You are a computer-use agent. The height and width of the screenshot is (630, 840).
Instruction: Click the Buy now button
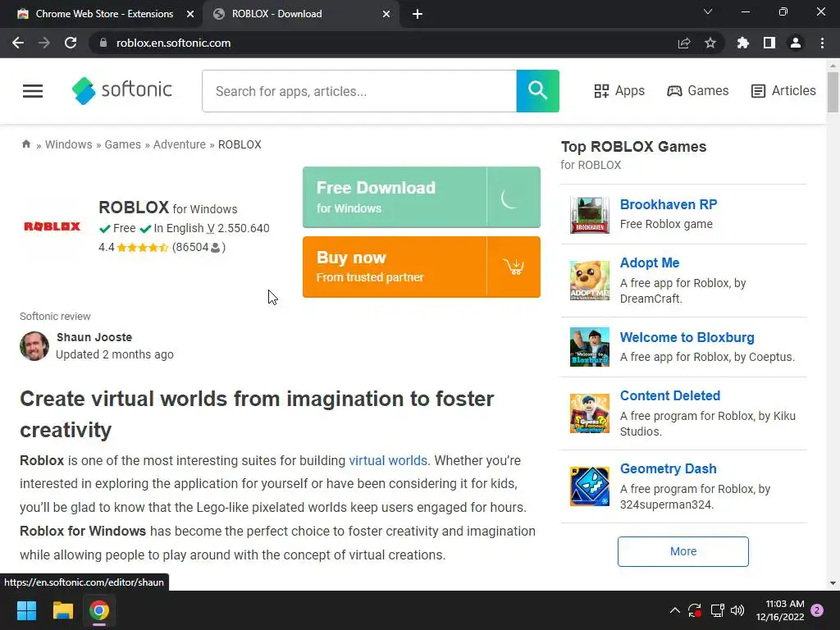[x=422, y=267]
